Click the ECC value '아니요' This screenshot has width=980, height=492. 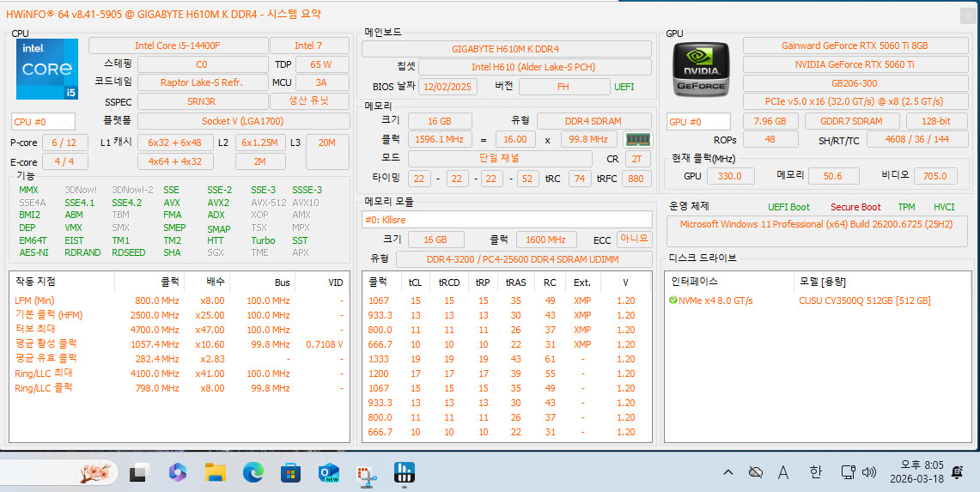635,239
